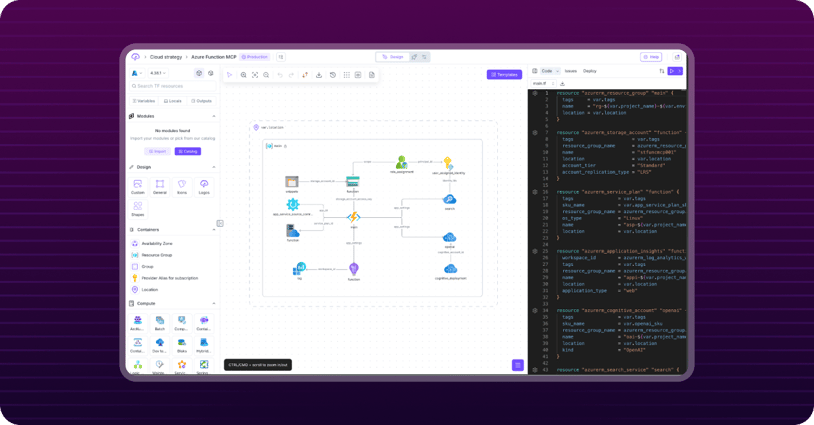The image size is (814, 425).
Task: Select the pointer cursor tool
Action: pyautogui.click(x=230, y=75)
